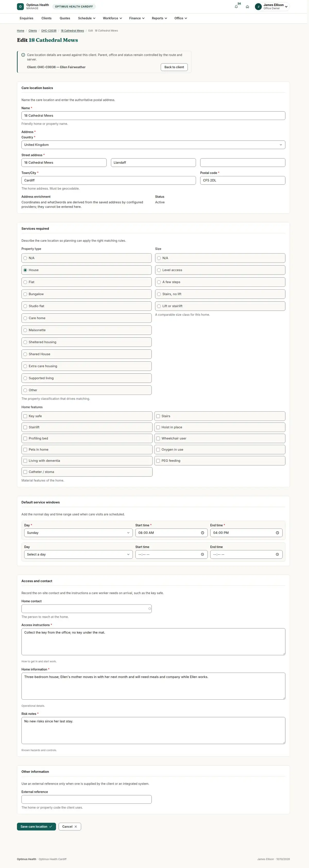Open the Reports menu
The image size is (309, 868).
[159, 18]
